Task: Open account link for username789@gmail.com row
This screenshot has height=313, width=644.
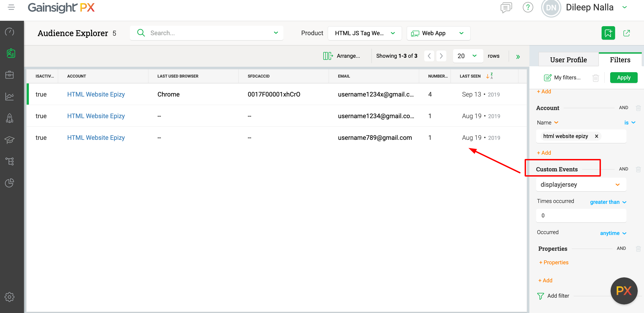Action: point(96,138)
